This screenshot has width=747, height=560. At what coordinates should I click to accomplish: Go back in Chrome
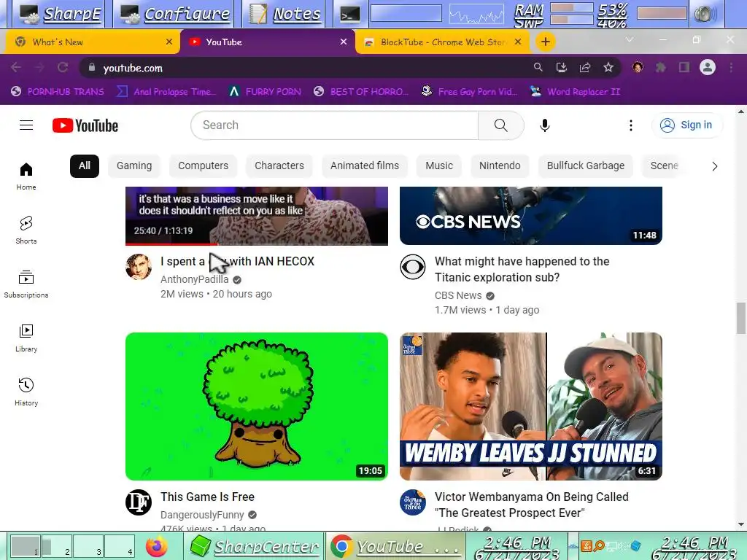tap(16, 68)
